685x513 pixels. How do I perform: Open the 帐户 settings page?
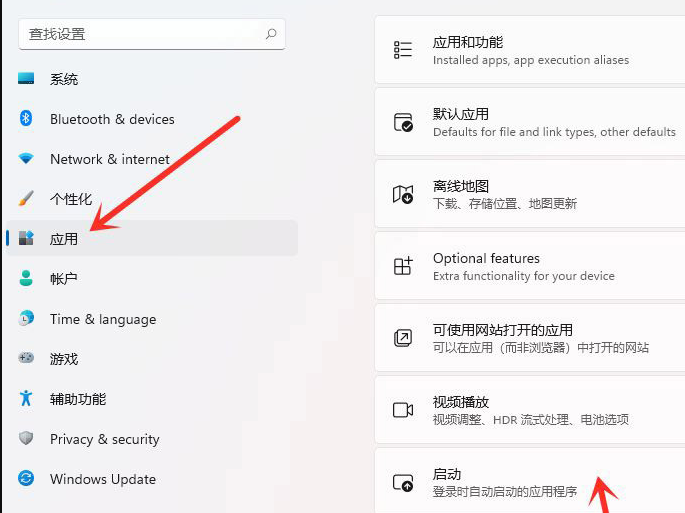click(64, 279)
